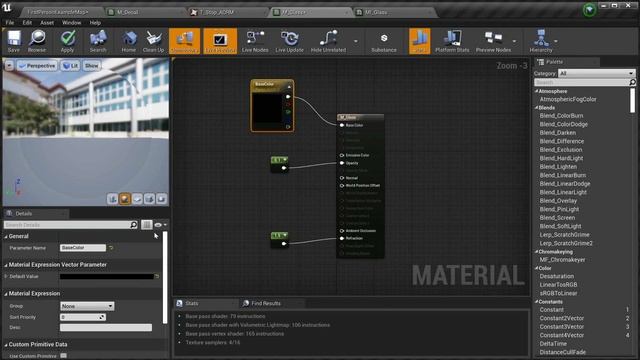Open the viewport options arrow button

point(9,66)
